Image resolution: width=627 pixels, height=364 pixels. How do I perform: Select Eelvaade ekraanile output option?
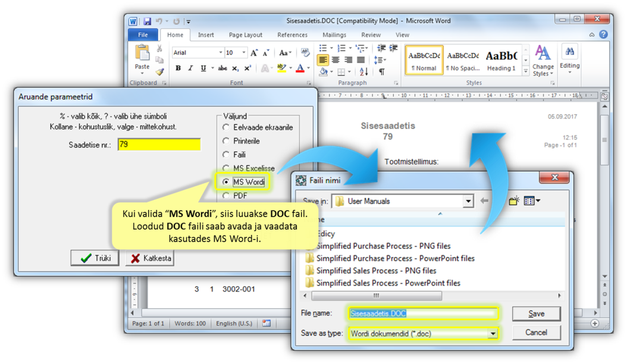click(226, 127)
